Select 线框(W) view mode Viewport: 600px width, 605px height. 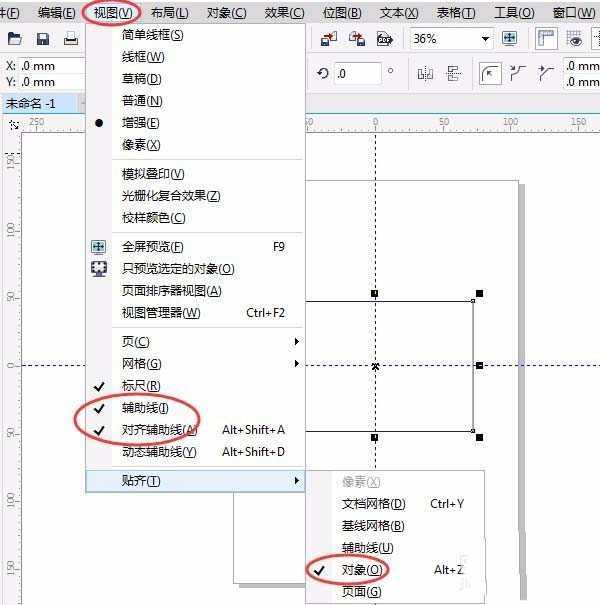(x=196, y=57)
